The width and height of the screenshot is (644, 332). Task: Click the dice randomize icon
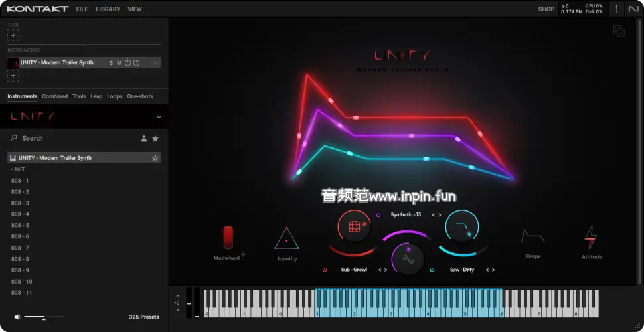click(x=619, y=31)
